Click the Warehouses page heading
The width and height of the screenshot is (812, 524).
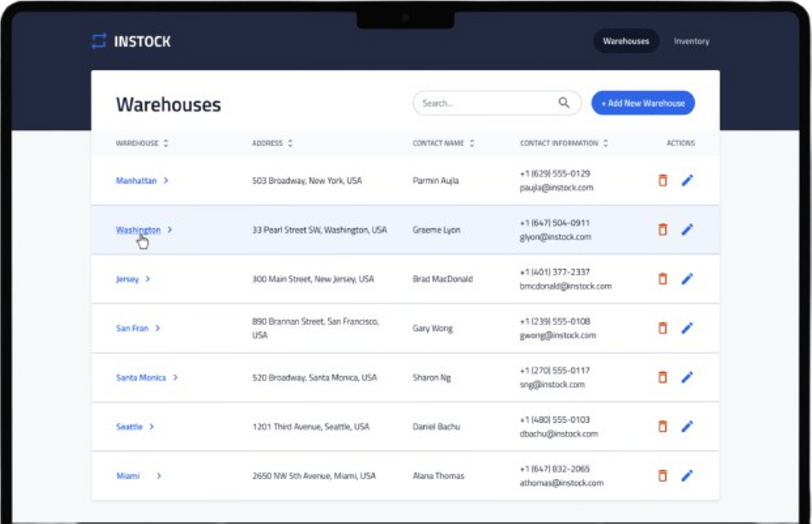(168, 104)
